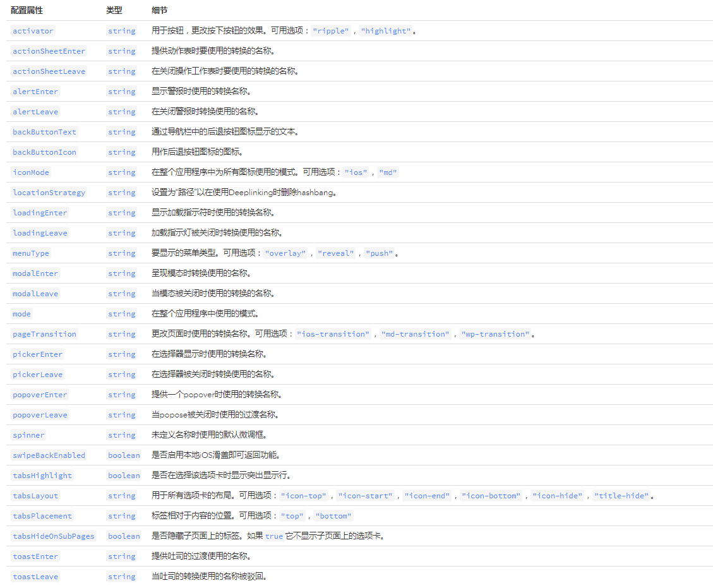Click the "swipeBackEnabled" property name
Screen dimensions: 713x588
49,455
